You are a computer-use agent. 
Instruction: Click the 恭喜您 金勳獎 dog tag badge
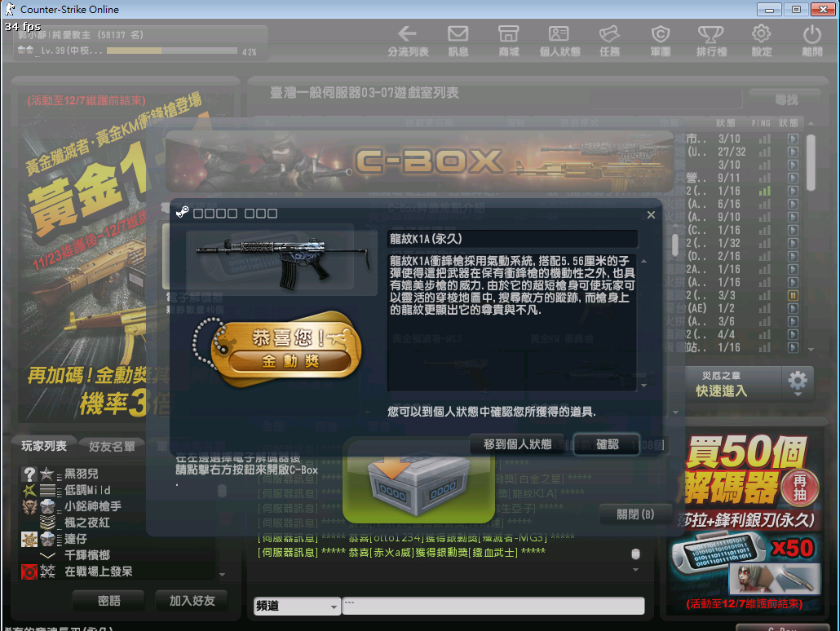[x=279, y=348]
